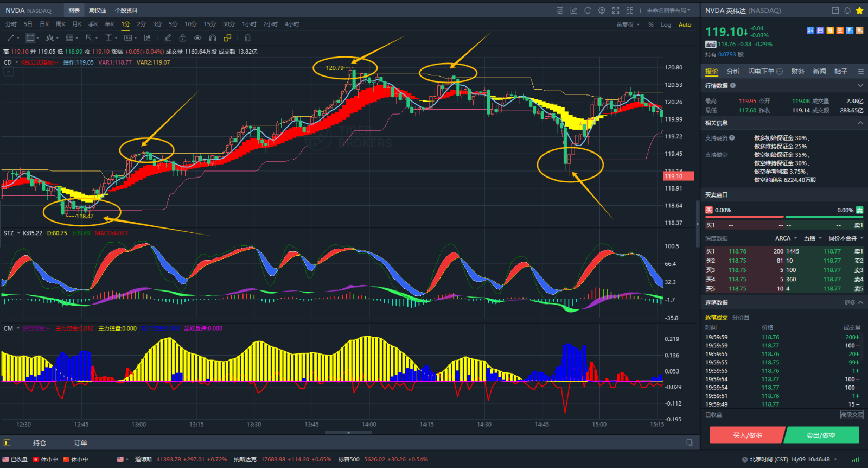Set a price alert with bell icon
The height and width of the screenshot is (468, 868).
[847, 10]
